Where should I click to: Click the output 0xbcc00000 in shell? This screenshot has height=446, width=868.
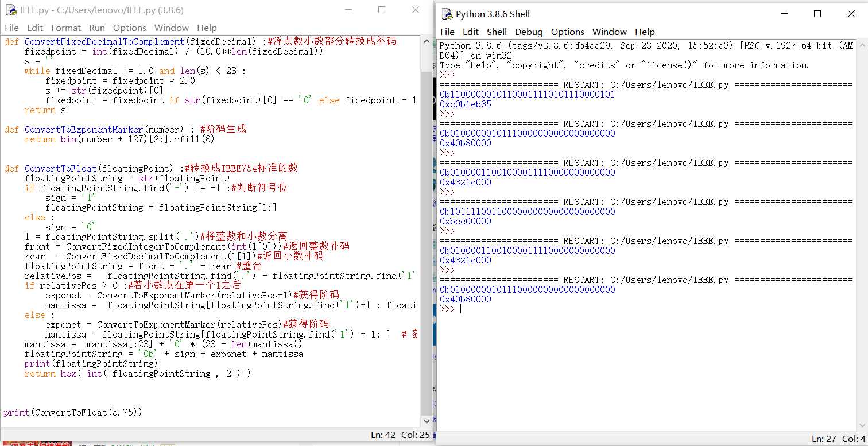pos(466,221)
